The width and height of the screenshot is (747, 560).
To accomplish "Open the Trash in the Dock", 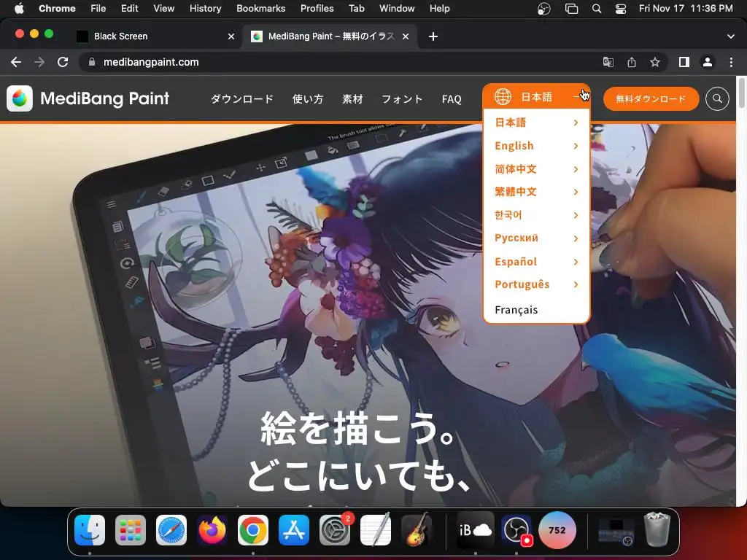I will click(x=657, y=529).
